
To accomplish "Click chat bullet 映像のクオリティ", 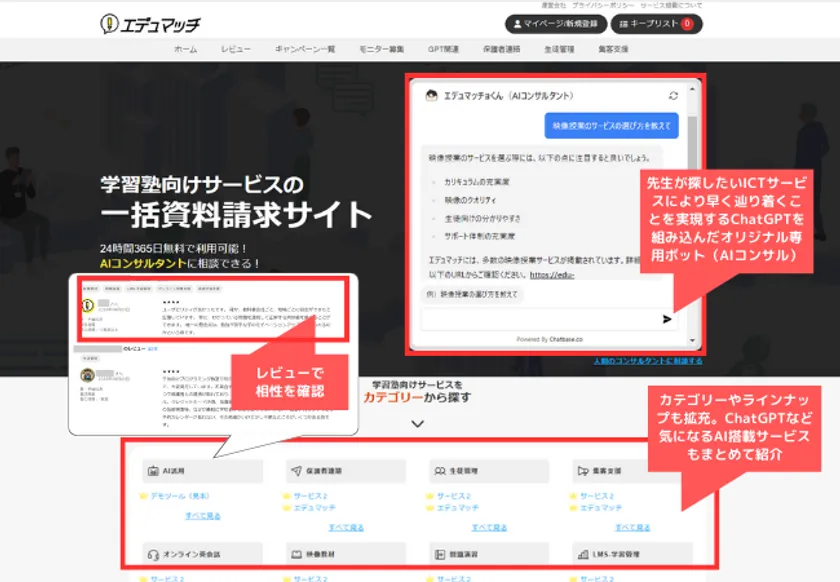I will (470, 200).
